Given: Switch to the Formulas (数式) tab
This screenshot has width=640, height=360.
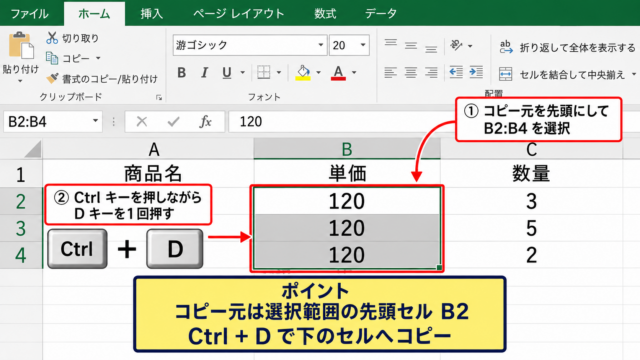Looking at the screenshot, I should coord(325,13).
